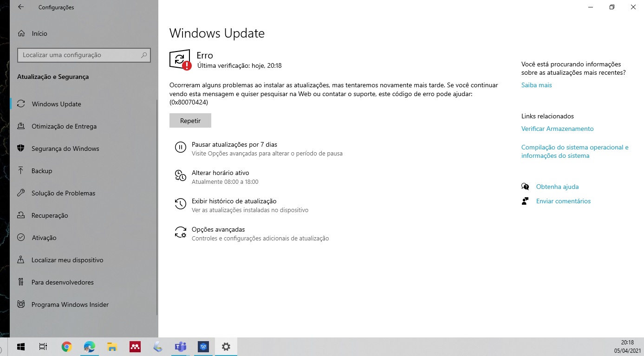This screenshot has width=644, height=356.
Task: Click the Para desenvolvedores tools icon
Action: pos(21,282)
